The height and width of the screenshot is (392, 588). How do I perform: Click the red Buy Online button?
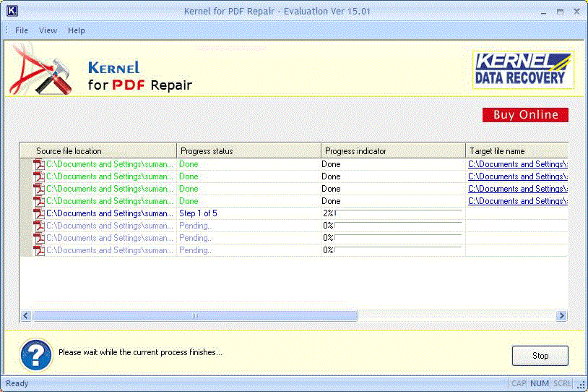tap(525, 115)
